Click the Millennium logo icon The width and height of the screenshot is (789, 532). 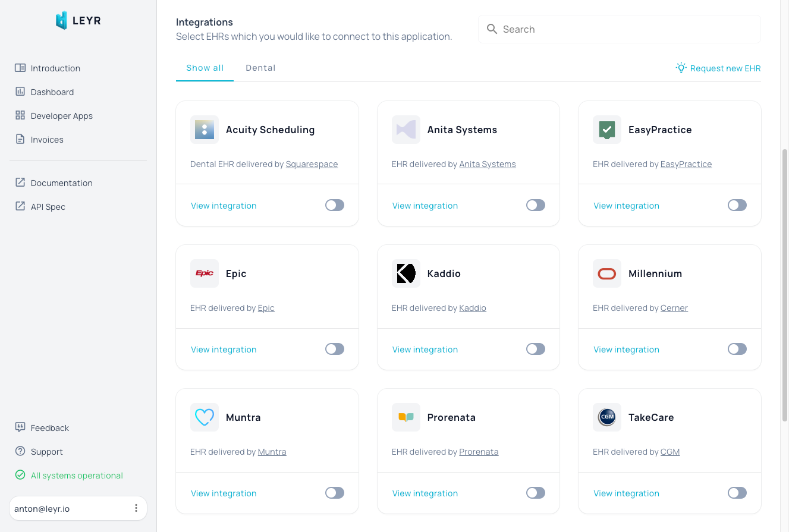coord(607,273)
